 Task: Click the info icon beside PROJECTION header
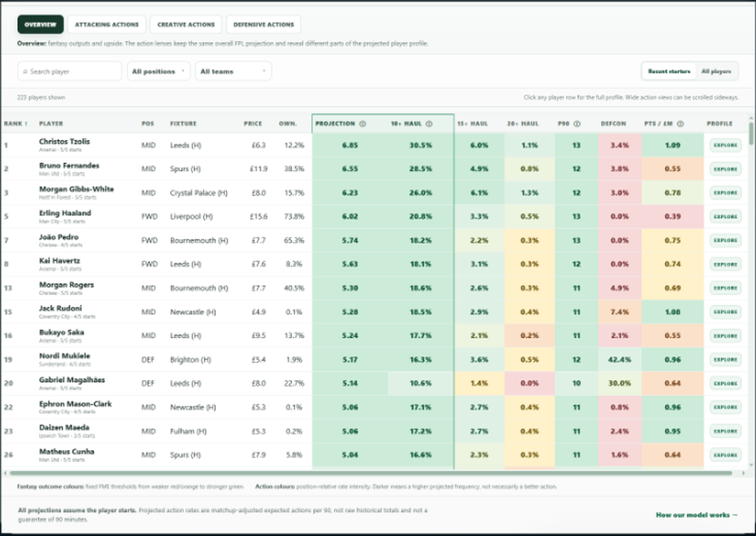pos(363,124)
